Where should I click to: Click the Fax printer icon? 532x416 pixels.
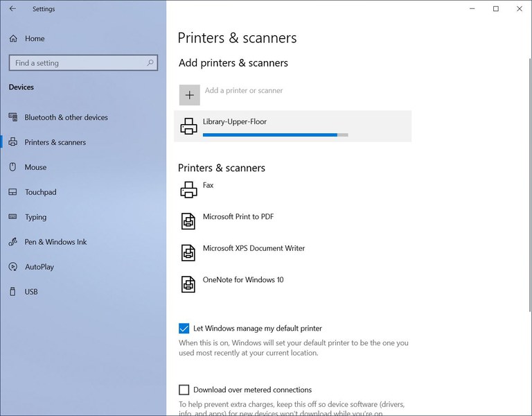[x=188, y=189]
